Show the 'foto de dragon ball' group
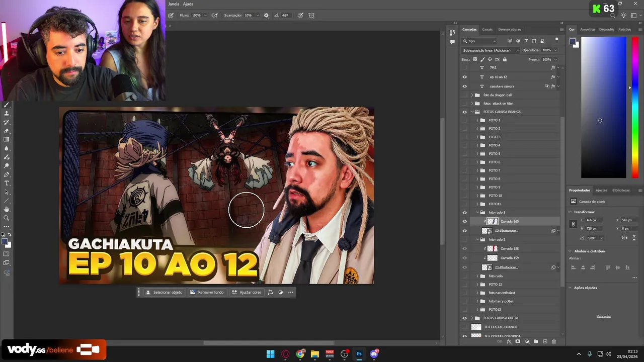 click(x=464, y=95)
